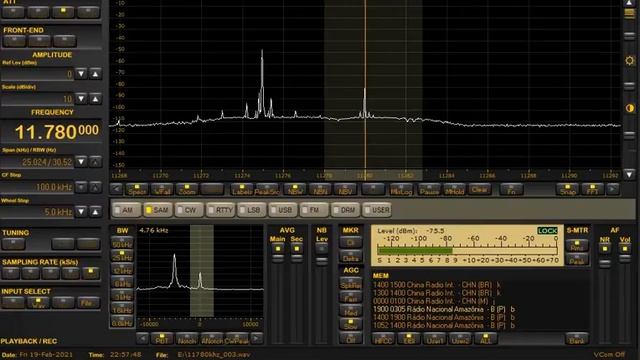Toggle the PBT passband tuning button
Image resolution: width=640 pixels, height=360 pixels.
tap(162, 339)
